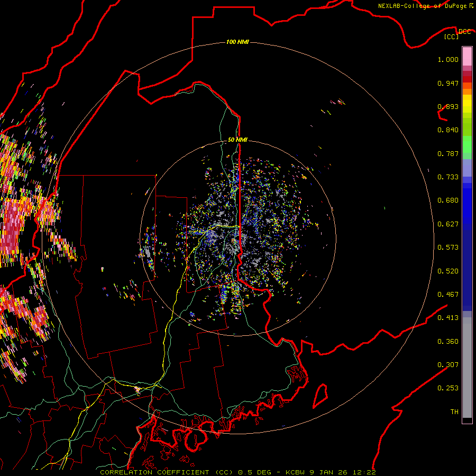Click the Correlation Coefficient caption text
Viewport: 476px width, 476px height.
pyautogui.click(x=237, y=472)
